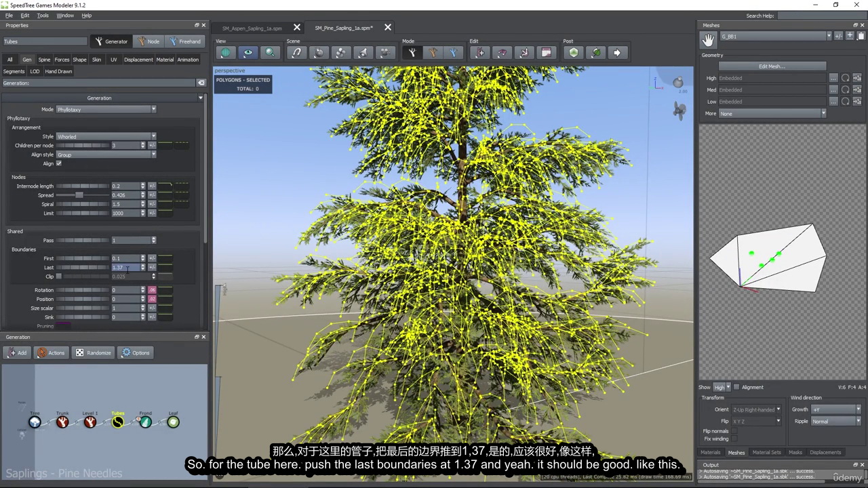Click the hand icon in Meshes panel
The width and height of the screenshot is (868, 488).
(x=708, y=41)
